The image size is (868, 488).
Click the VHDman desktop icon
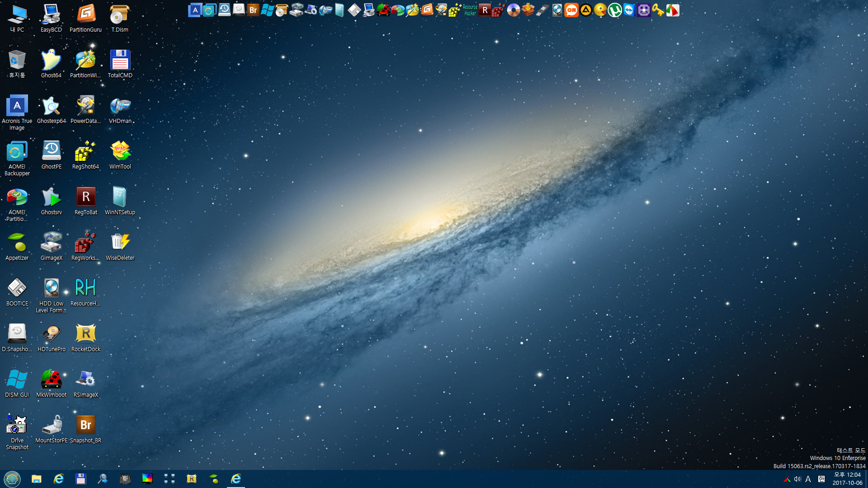click(120, 110)
